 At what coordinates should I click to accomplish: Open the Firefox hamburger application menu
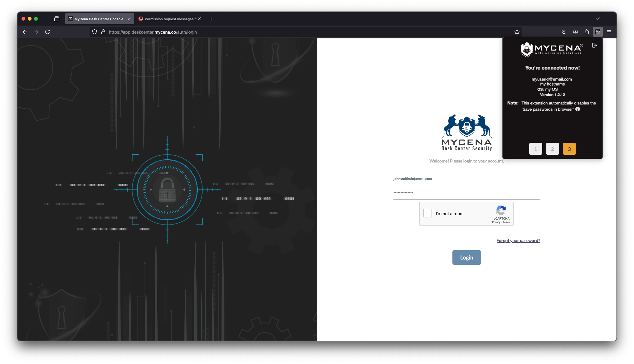click(609, 32)
